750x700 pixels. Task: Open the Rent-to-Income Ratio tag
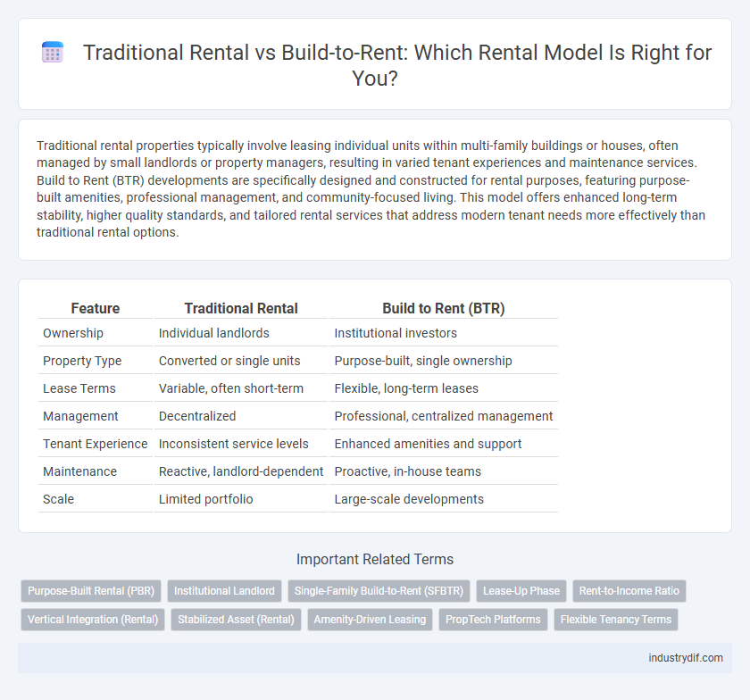(x=629, y=591)
